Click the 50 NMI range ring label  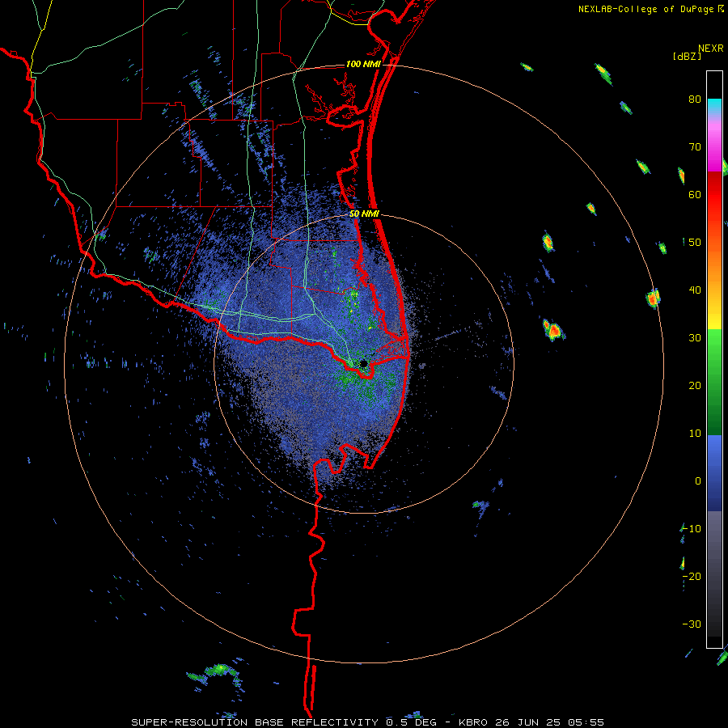pyautogui.click(x=364, y=214)
